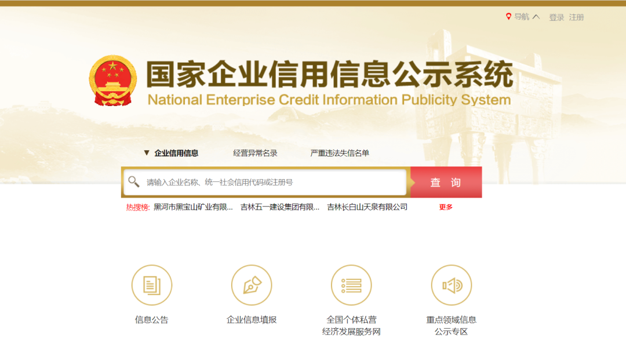626x364 pixels.
Task: Click the 企业信息填报 text label
Action: [252, 320]
